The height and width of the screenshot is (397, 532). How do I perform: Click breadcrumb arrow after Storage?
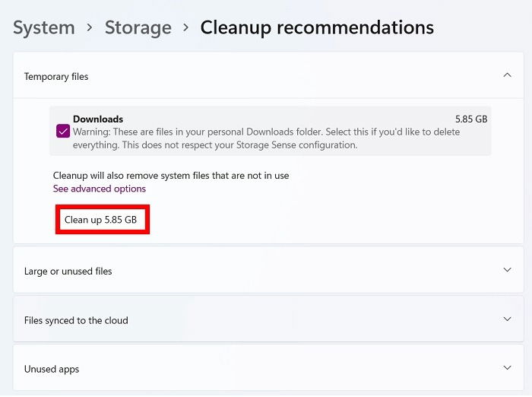click(185, 27)
